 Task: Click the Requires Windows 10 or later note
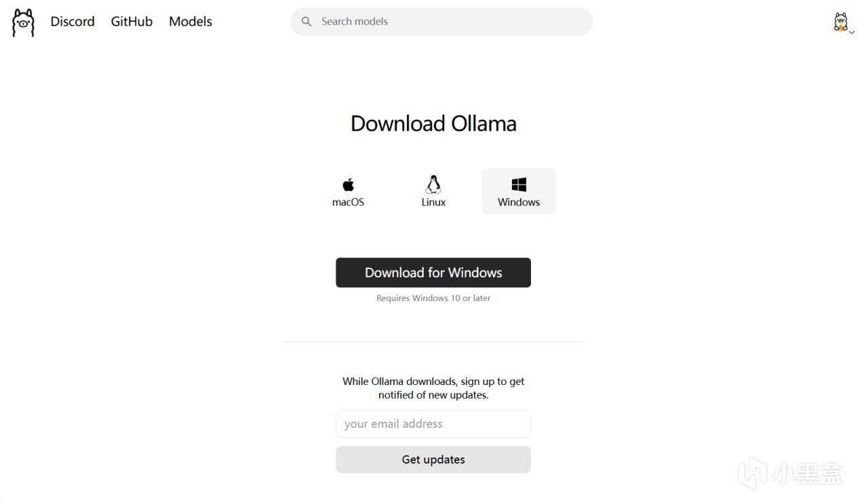click(433, 298)
